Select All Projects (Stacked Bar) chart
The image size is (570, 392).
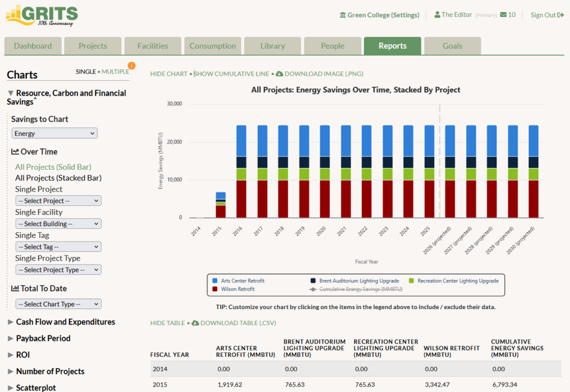[58, 178]
